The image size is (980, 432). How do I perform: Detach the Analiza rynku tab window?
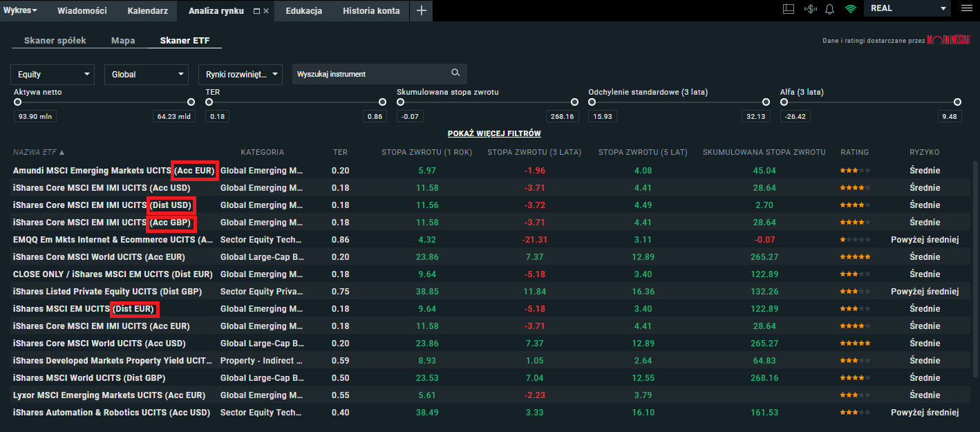point(257,11)
